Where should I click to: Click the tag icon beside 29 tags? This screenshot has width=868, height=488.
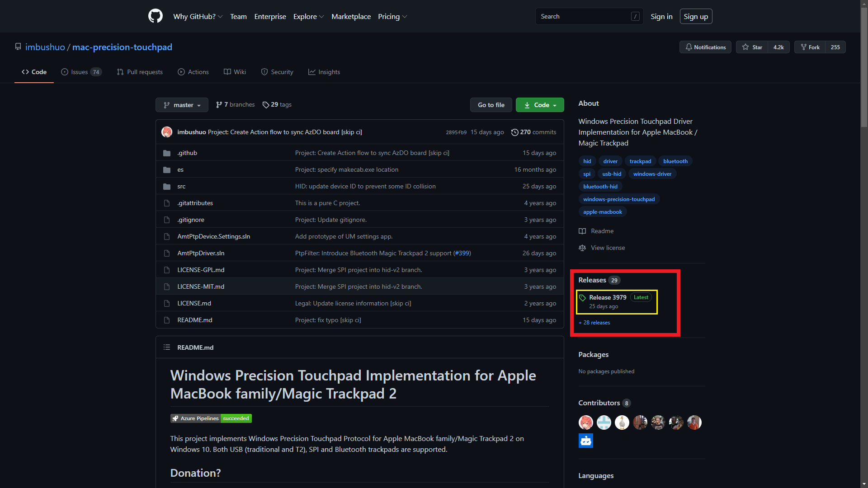[x=266, y=105]
